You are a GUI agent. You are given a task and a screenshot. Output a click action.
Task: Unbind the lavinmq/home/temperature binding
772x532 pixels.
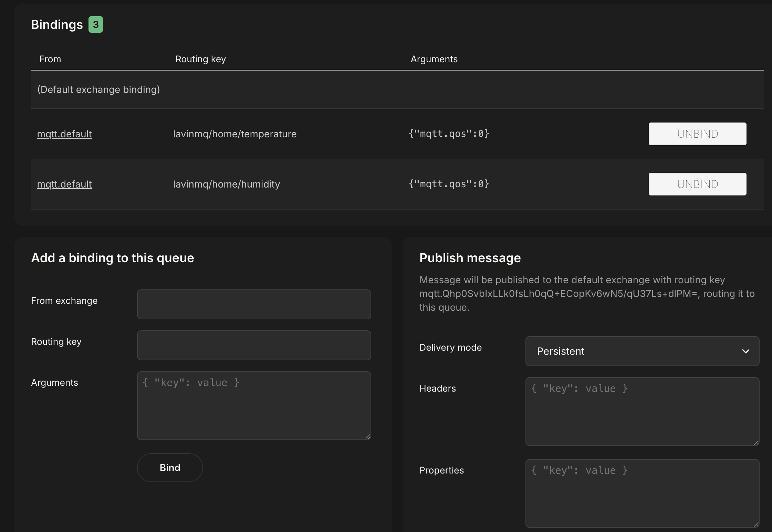pyautogui.click(x=697, y=134)
